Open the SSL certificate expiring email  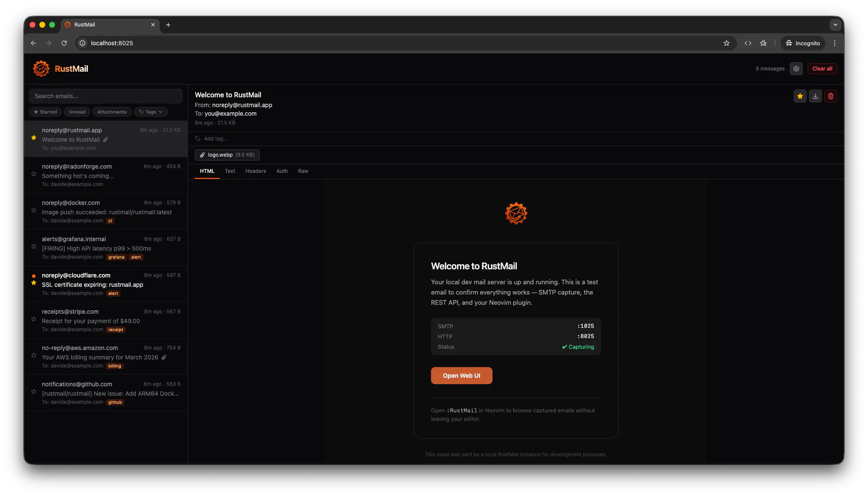tap(106, 284)
